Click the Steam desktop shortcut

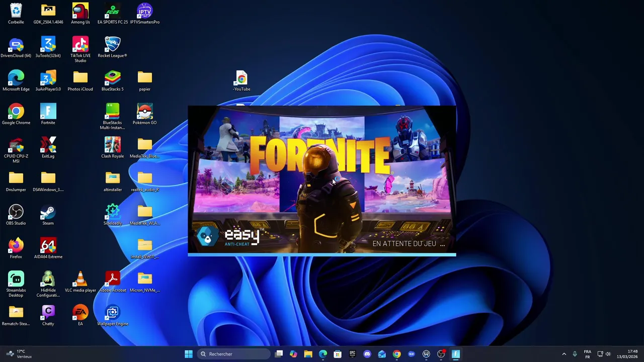[x=48, y=215]
